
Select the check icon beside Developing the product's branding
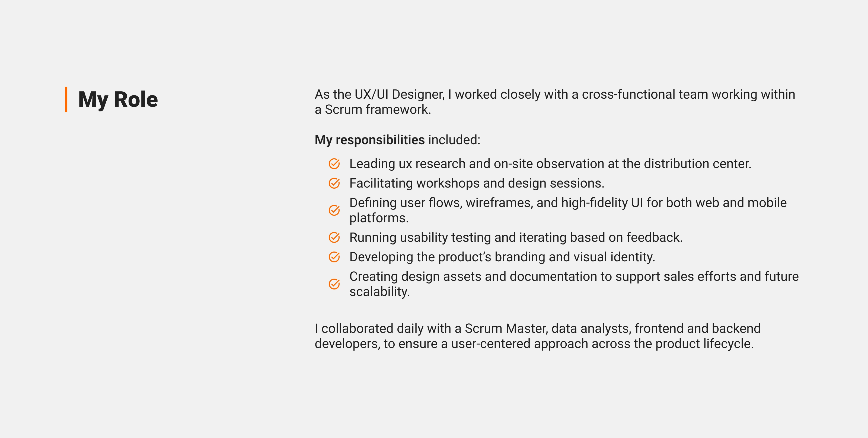pyautogui.click(x=334, y=257)
